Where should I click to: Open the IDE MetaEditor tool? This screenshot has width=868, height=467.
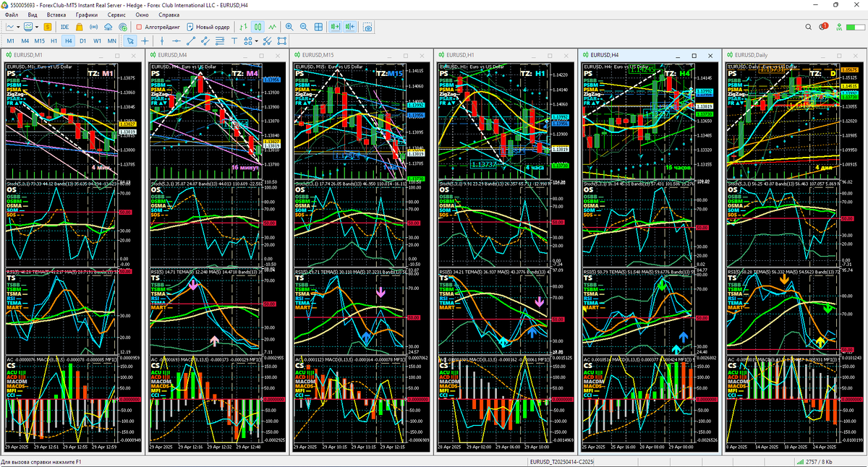point(65,27)
